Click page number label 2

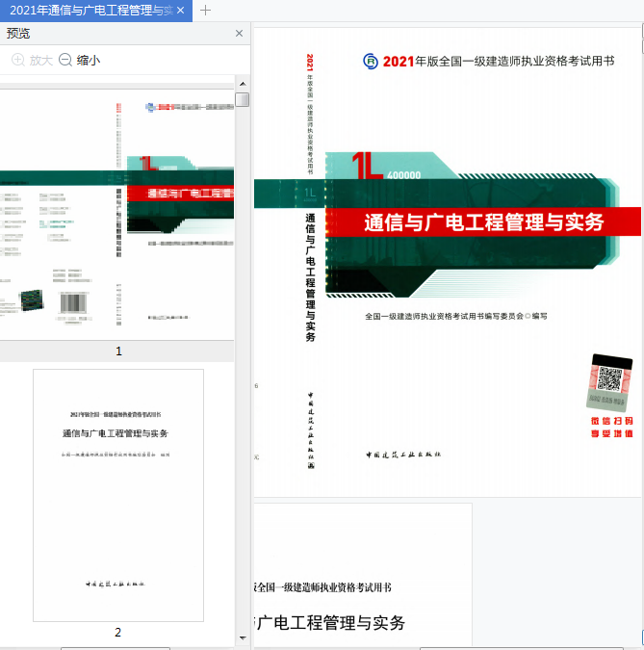click(x=117, y=632)
